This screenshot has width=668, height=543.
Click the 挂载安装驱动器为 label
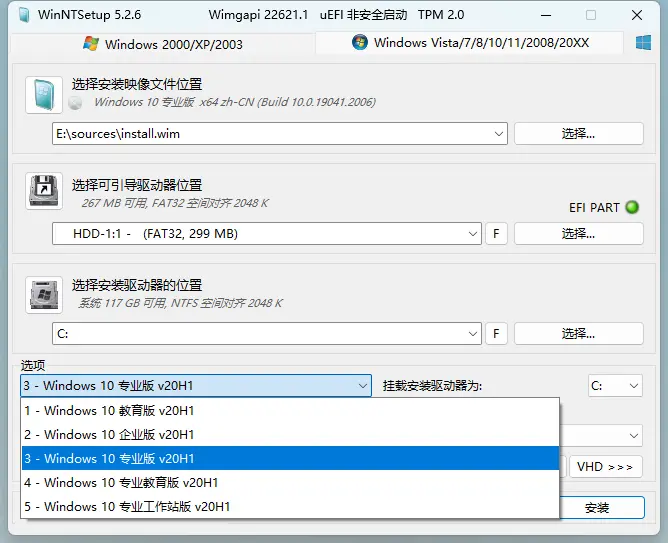pos(432,386)
